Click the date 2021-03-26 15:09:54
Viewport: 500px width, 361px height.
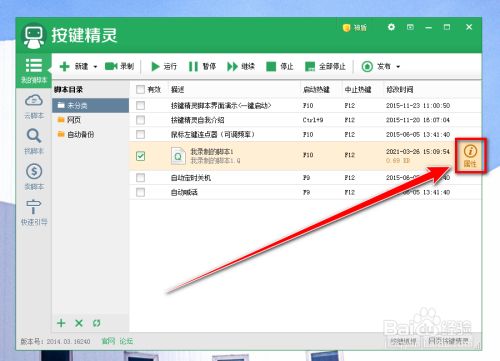click(418, 152)
